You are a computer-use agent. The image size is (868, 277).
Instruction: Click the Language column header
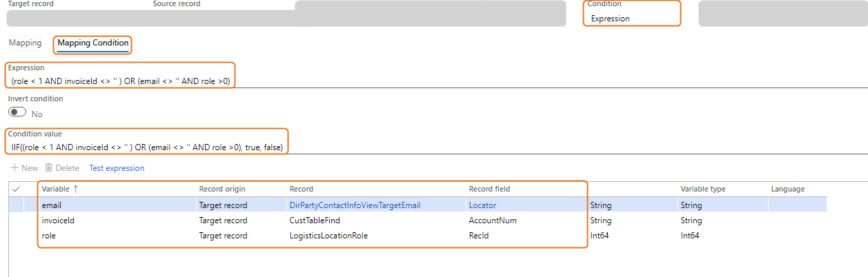point(787,189)
